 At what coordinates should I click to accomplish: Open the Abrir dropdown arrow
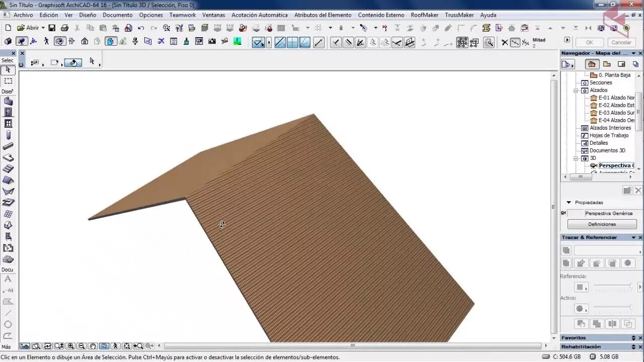[x=43, y=28]
